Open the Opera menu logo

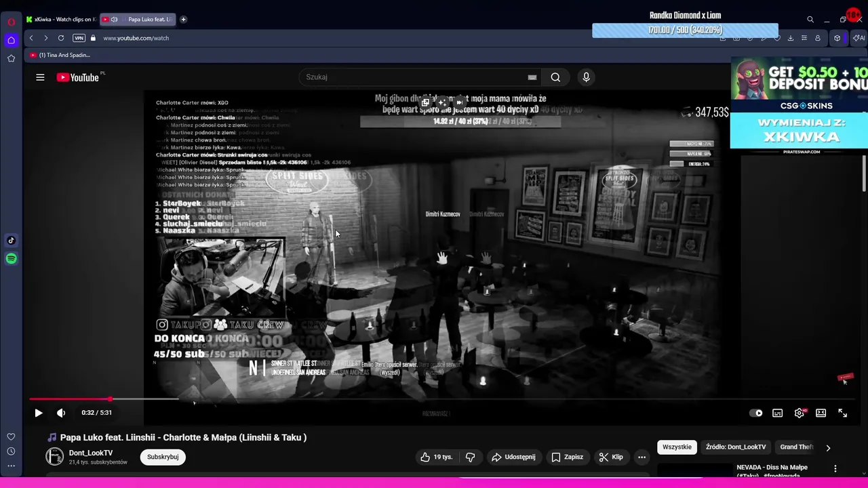[11, 22]
